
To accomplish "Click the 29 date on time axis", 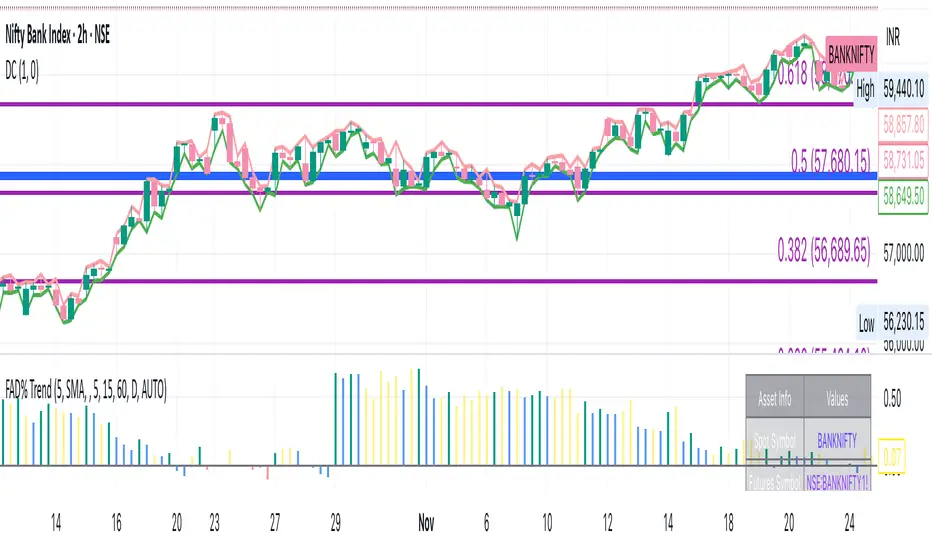I will 337,522.
